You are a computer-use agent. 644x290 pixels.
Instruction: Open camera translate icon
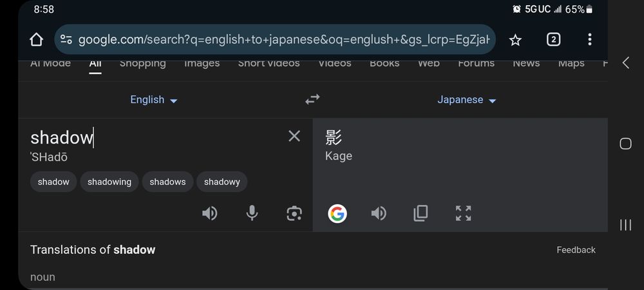pos(294,213)
